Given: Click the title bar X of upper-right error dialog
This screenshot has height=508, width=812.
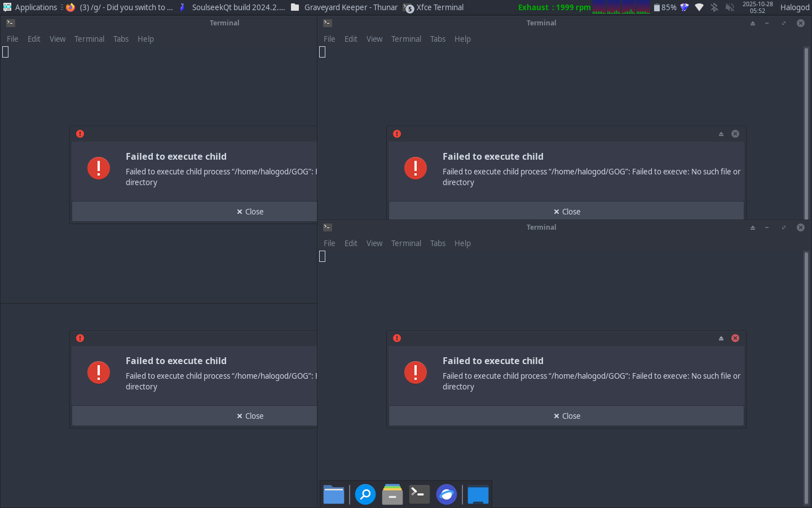Looking at the screenshot, I should [735, 134].
